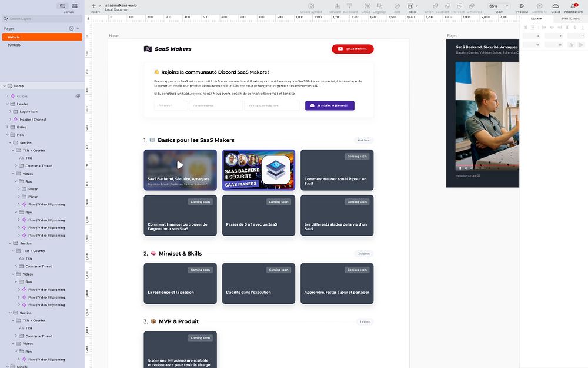Click the Mindset & Skills section heading
Image resolution: width=588 pixels, height=368 pixels.
tap(180, 253)
